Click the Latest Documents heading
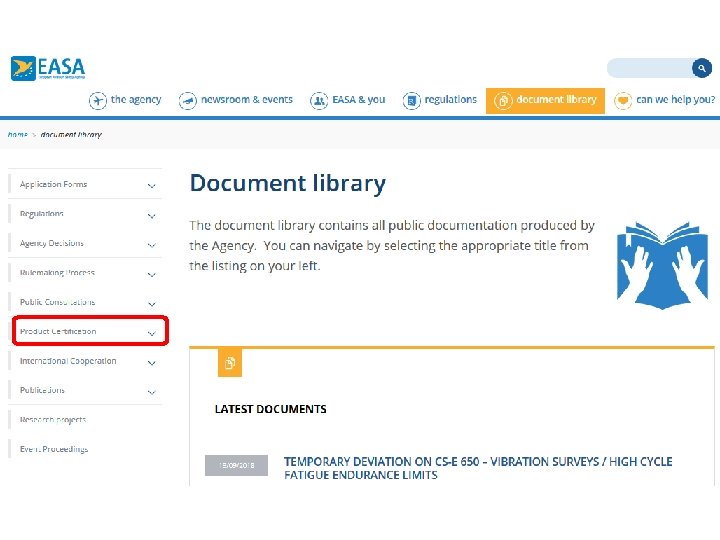The width and height of the screenshot is (720, 540). click(270, 409)
